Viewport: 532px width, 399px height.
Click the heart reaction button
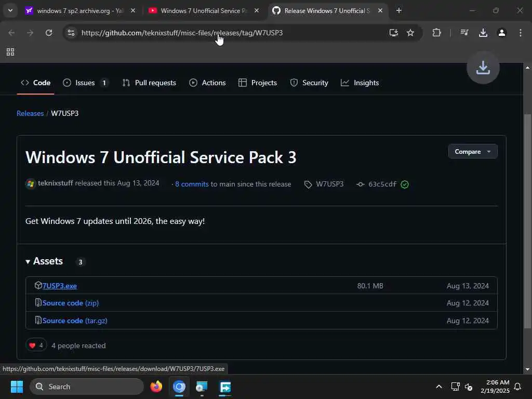tap(36, 345)
